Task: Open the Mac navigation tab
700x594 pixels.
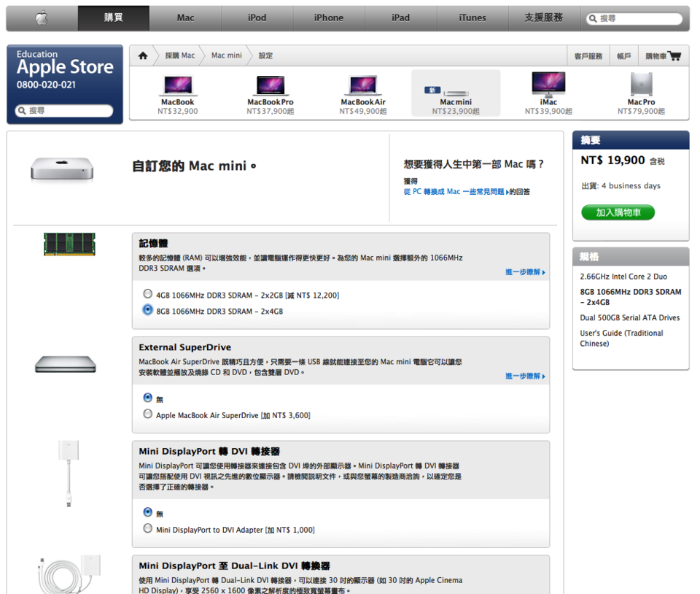Action: (x=185, y=18)
